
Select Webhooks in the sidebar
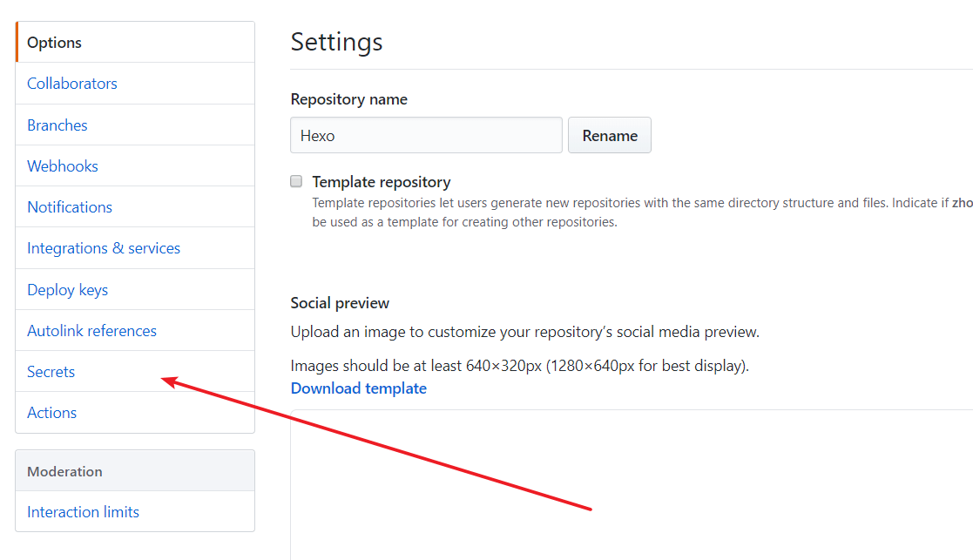click(x=63, y=166)
